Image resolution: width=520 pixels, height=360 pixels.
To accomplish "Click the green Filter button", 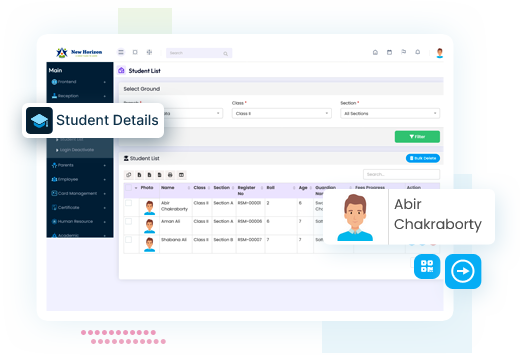I will (417, 137).
